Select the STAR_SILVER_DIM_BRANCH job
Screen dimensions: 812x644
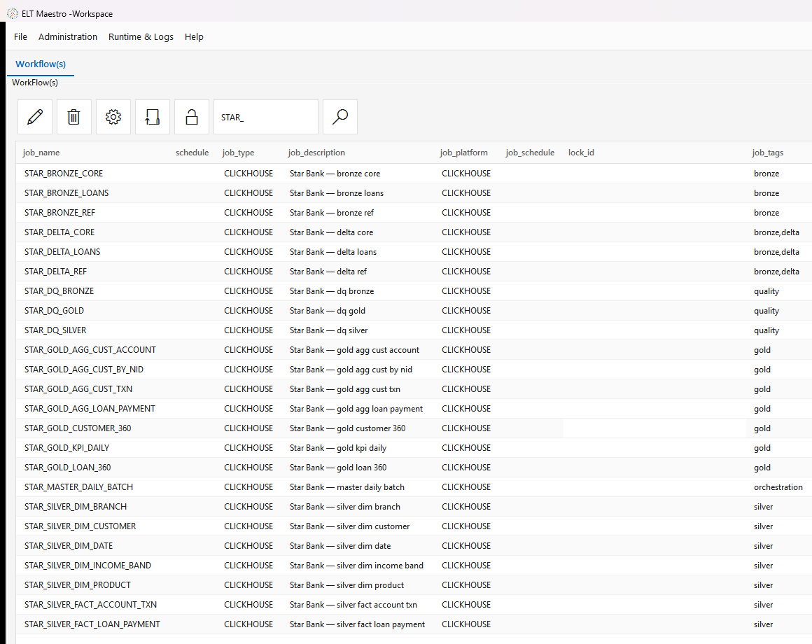76,507
